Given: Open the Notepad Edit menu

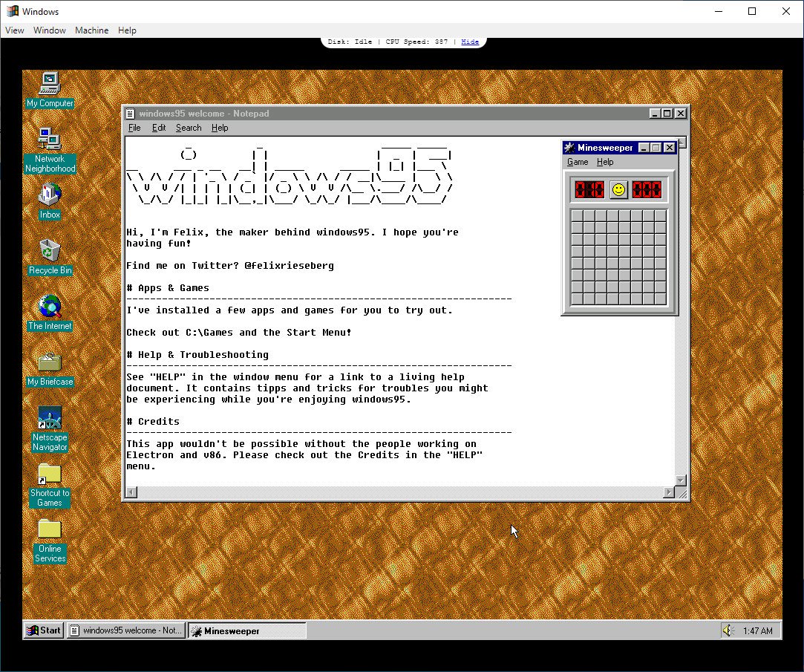Looking at the screenshot, I should click(158, 128).
